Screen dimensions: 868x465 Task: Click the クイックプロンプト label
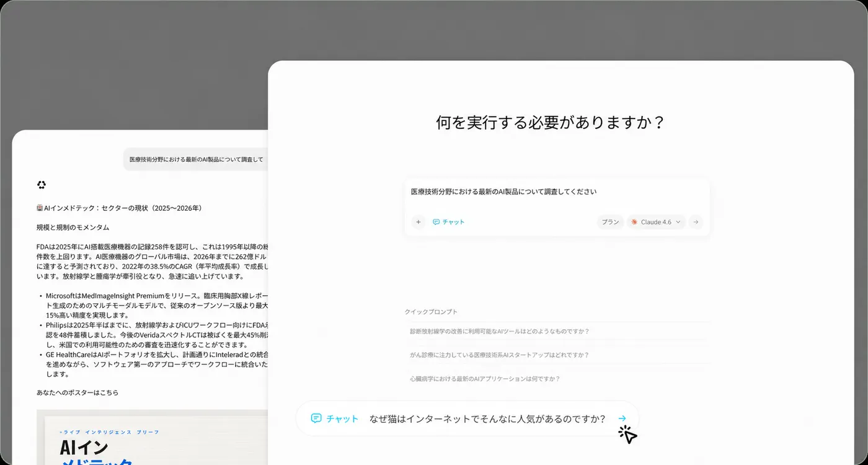pos(431,312)
